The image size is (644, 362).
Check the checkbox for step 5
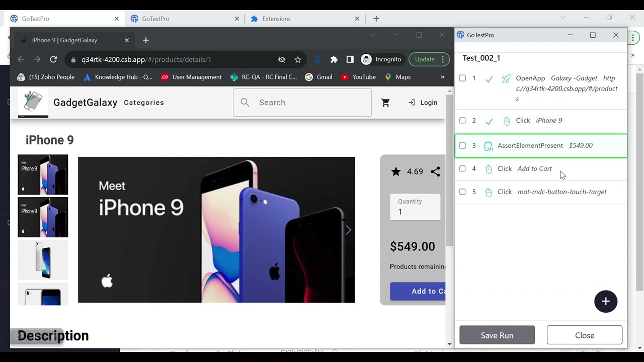click(462, 192)
